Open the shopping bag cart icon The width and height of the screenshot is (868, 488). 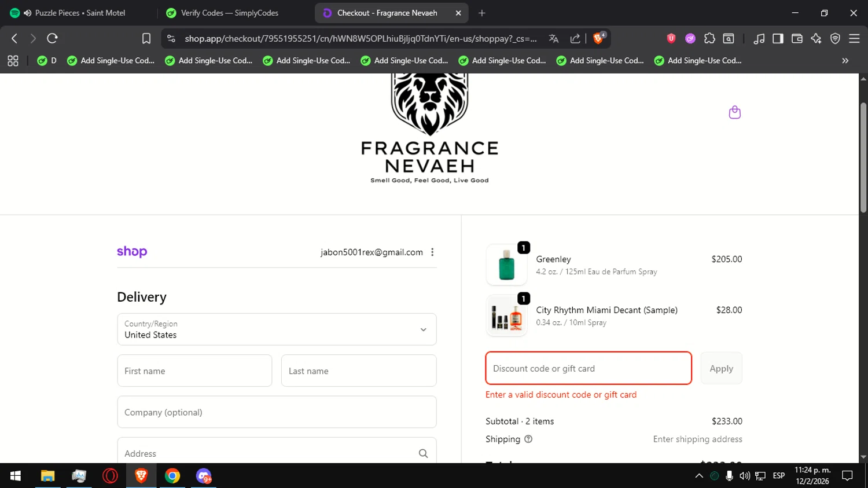(x=735, y=112)
